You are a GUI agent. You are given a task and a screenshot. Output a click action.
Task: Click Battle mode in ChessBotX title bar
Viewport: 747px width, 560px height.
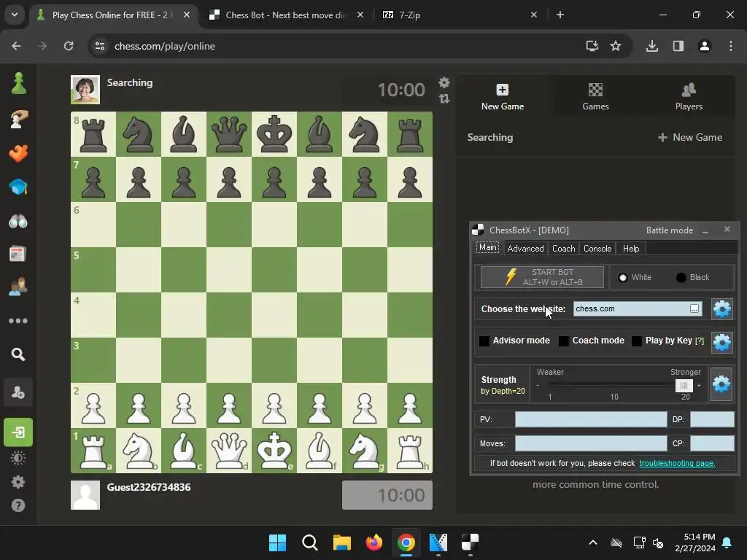coord(670,230)
